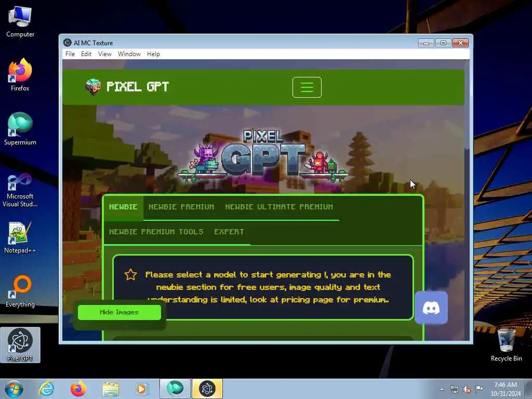Open the Supermium desktop shortcut

(20, 129)
